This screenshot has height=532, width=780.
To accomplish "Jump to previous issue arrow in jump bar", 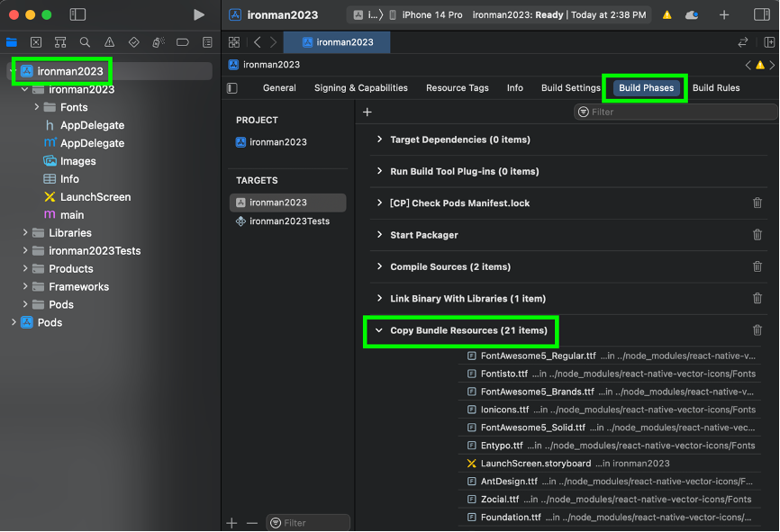I will click(x=748, y=65).
